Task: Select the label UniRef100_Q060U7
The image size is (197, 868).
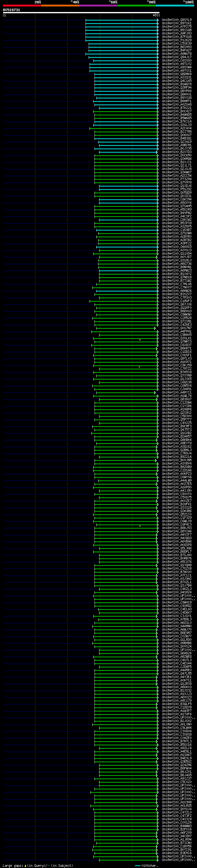Action: (x=177, y=135)
